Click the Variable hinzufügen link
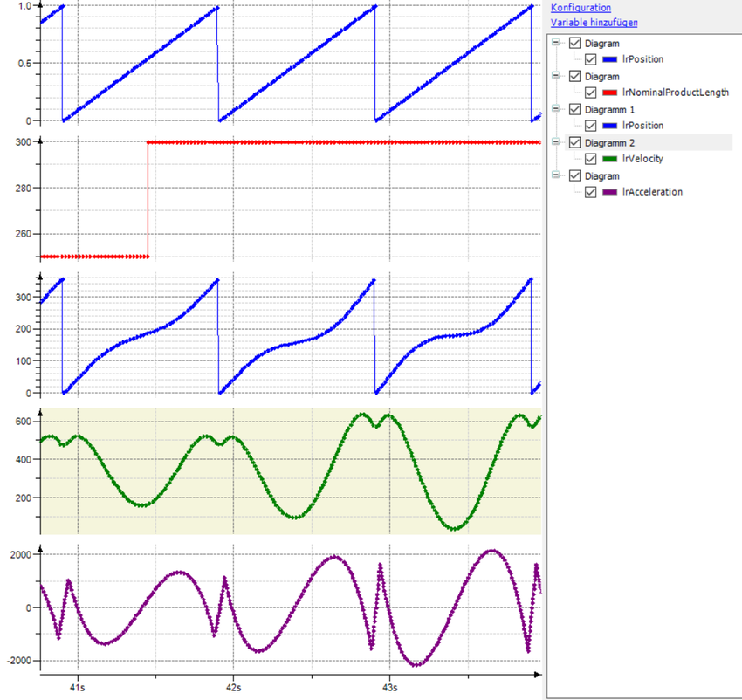This screenshot has width=742, height=700. click(594, 23)
